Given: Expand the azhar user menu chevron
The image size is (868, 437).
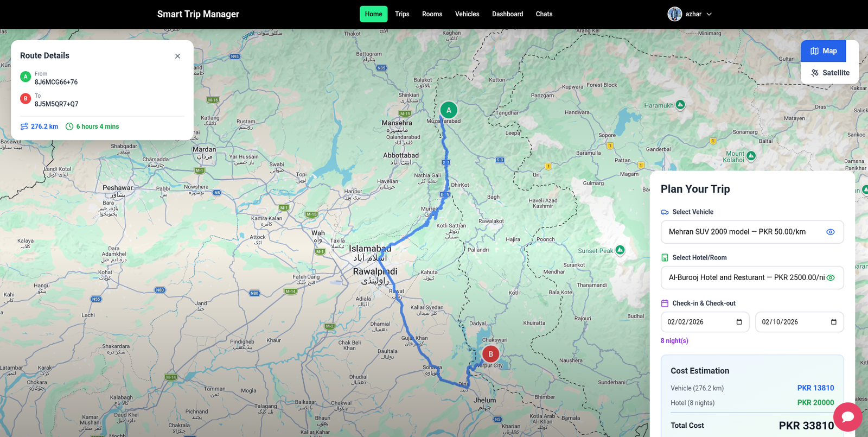Looking at the screenshot, I should pos(709,14).
